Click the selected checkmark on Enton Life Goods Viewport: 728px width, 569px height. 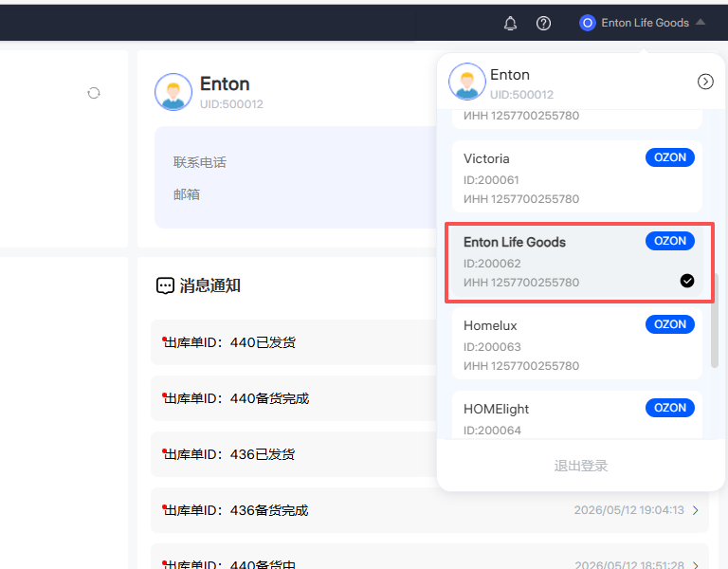(687, 281)
